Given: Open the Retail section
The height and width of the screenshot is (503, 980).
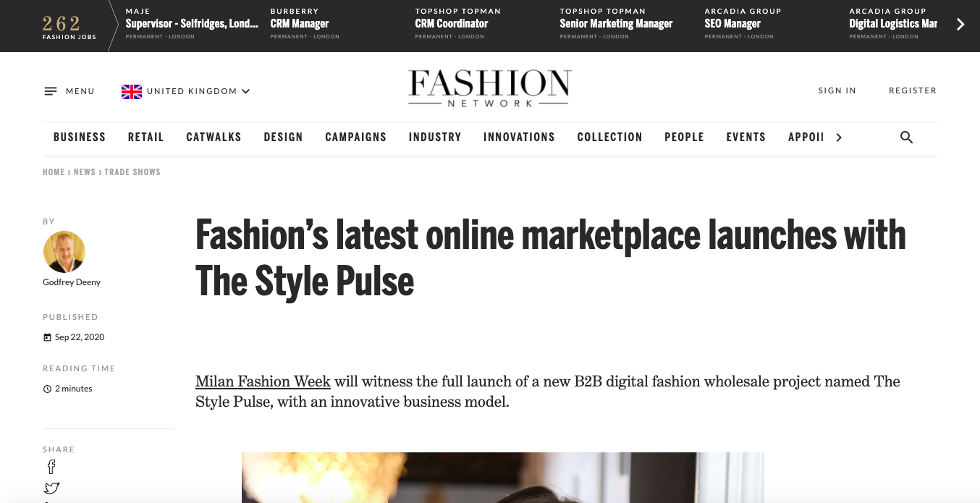Looking at the screenshot, I should (146, 137).
